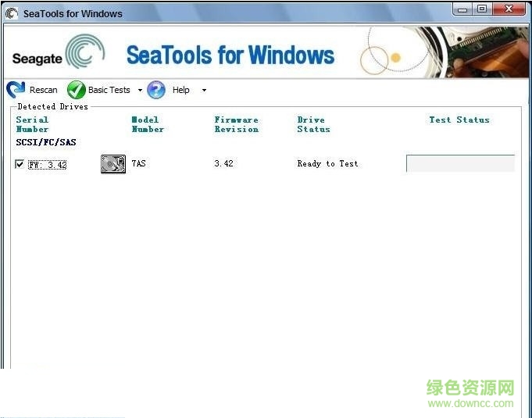Click the 7AS model number text
This screenshot has width=532, height=418.
tap(138, 163)
